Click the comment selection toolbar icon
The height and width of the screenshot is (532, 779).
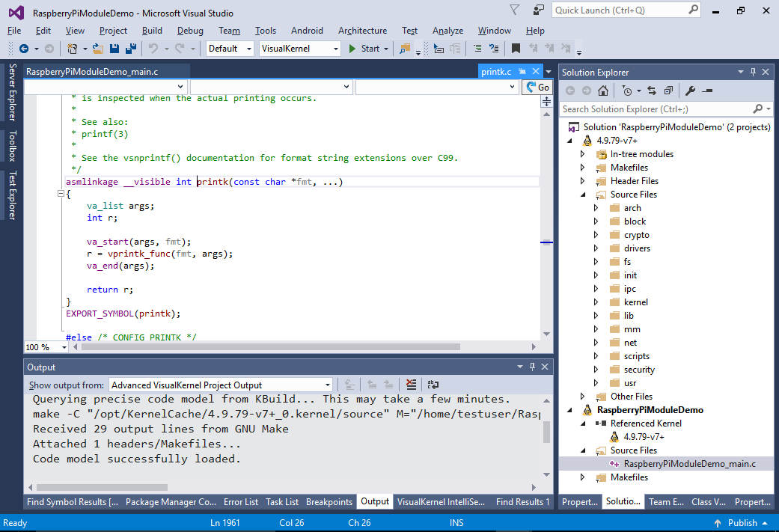click(477, 48)
